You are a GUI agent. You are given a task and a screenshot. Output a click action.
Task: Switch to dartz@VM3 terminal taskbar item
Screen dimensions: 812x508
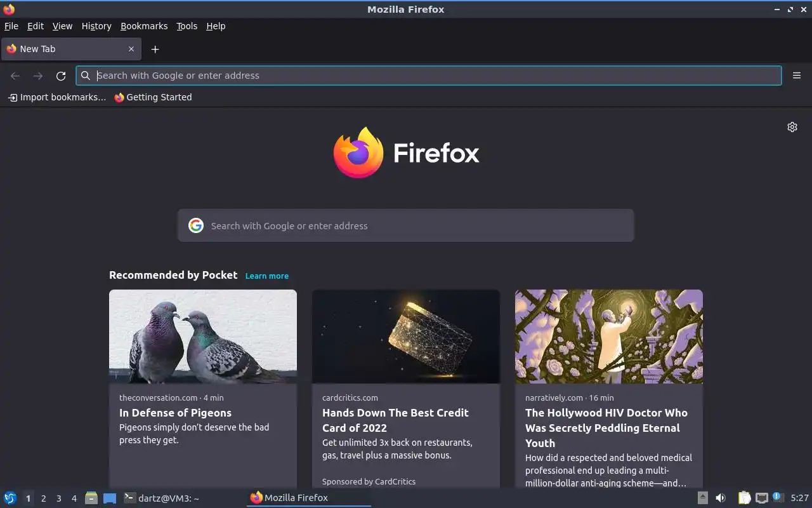tap(162, 498)
